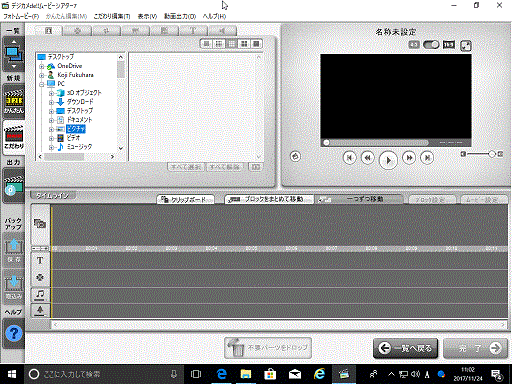Collapse the PC tree node
The width and height of the screenshot is (512, 384).
(x=42, y=84)
